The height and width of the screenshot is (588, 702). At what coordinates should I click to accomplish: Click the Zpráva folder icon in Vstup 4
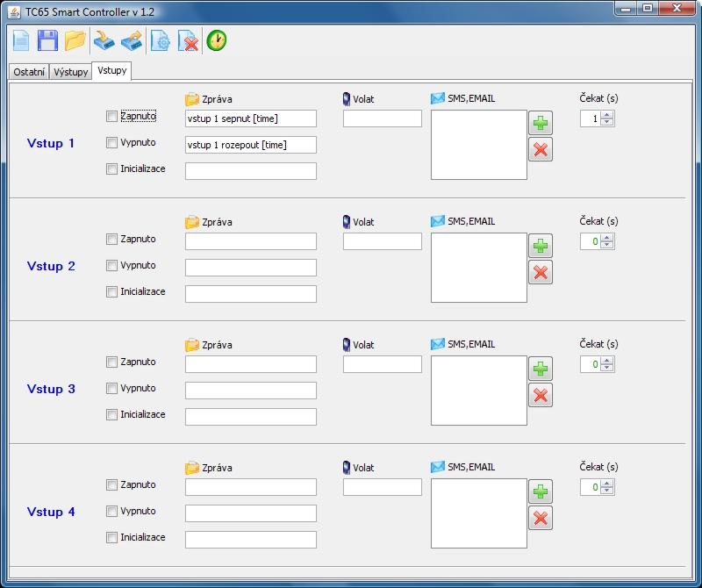click(191, 468)
